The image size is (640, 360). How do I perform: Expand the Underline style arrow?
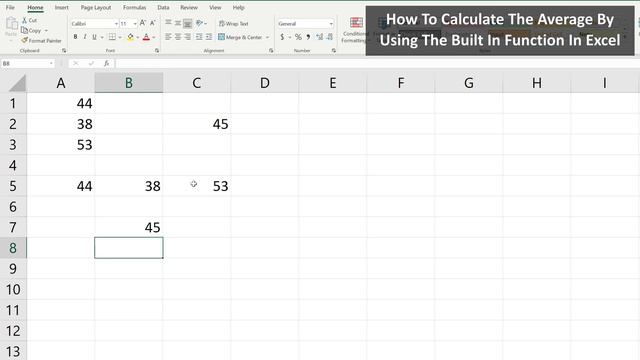tap(102, 37)
